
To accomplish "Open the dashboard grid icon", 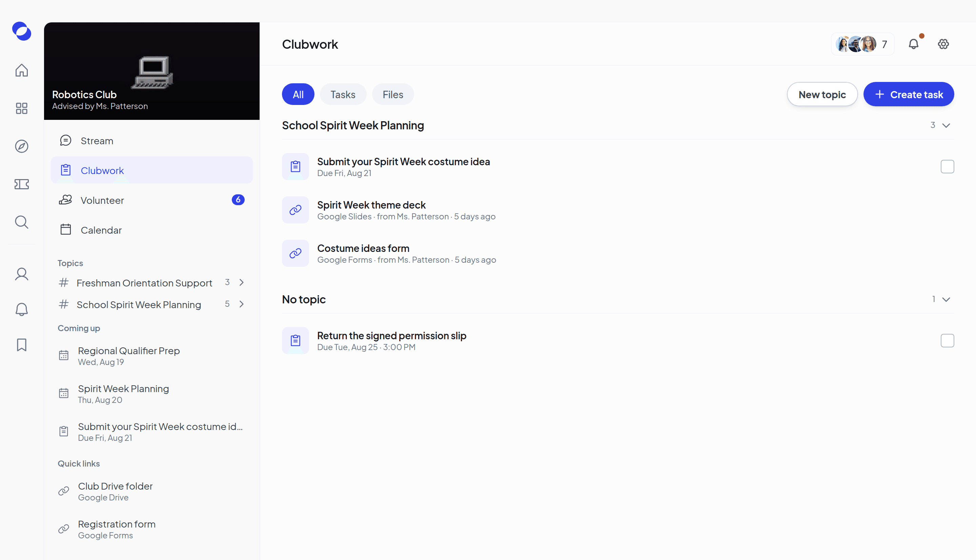I will 22,108.
